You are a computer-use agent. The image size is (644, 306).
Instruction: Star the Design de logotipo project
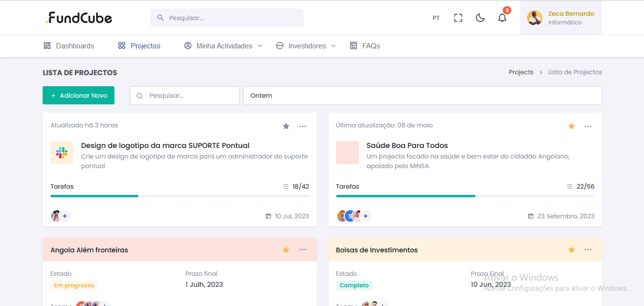coord(286,126)
